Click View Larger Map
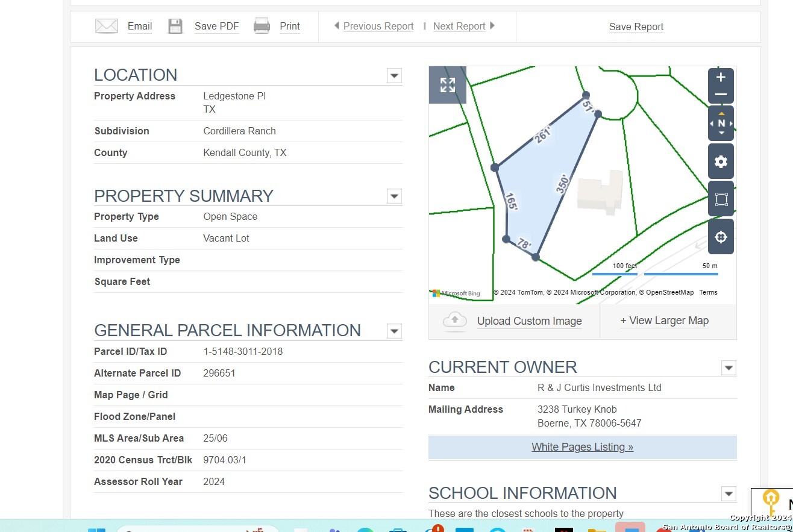This screenshot has width=793, height=532. 664,321
